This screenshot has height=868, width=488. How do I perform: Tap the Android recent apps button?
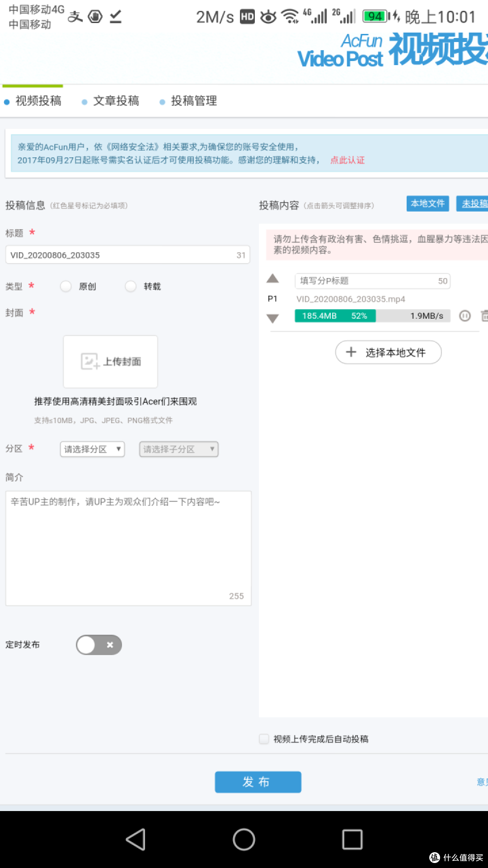352,840
